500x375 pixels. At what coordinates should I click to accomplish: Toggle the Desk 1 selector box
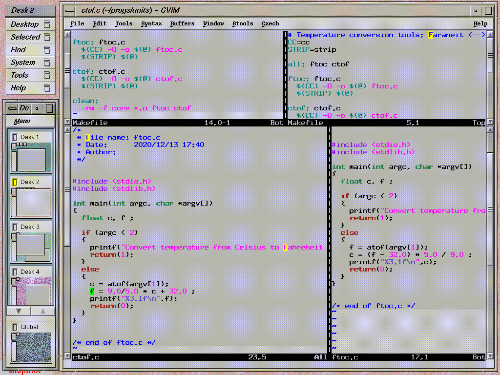pyautogui.click(x=15, y=137)
